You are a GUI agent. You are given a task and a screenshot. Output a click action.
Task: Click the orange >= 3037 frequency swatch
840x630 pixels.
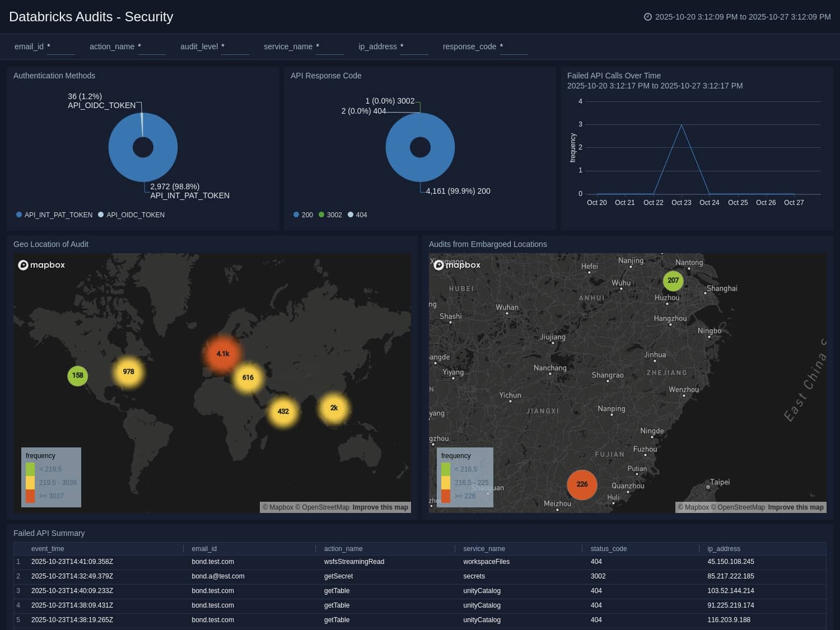31,496
